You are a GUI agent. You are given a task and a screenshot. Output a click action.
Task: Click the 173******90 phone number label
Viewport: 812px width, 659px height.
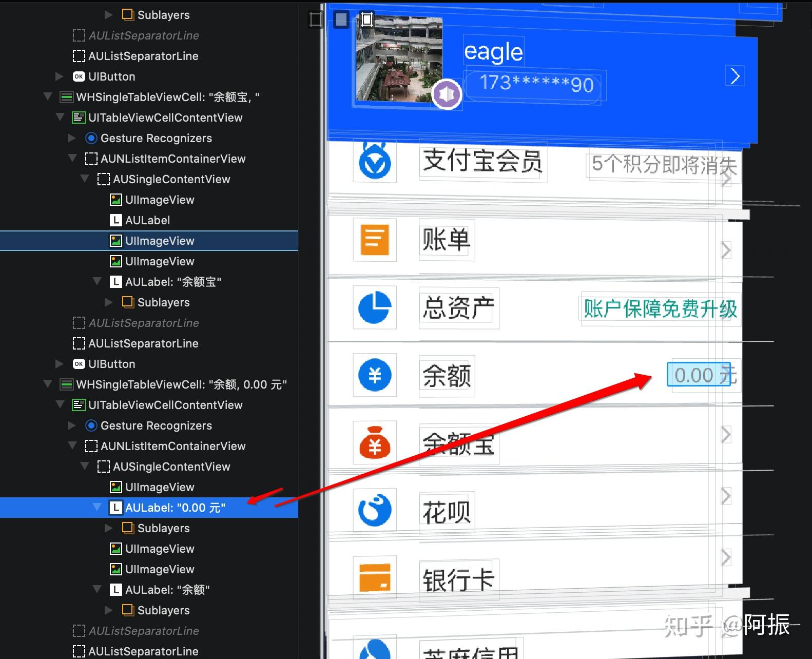(536, 83)
